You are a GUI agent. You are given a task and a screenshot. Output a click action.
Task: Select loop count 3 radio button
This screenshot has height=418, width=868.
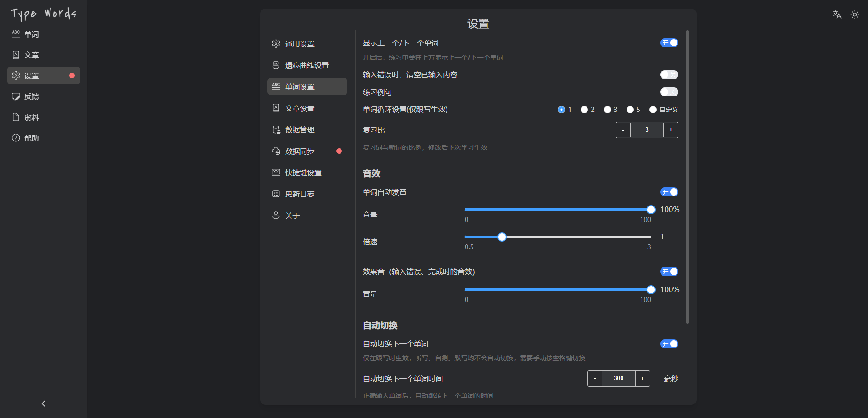point(607,110)
